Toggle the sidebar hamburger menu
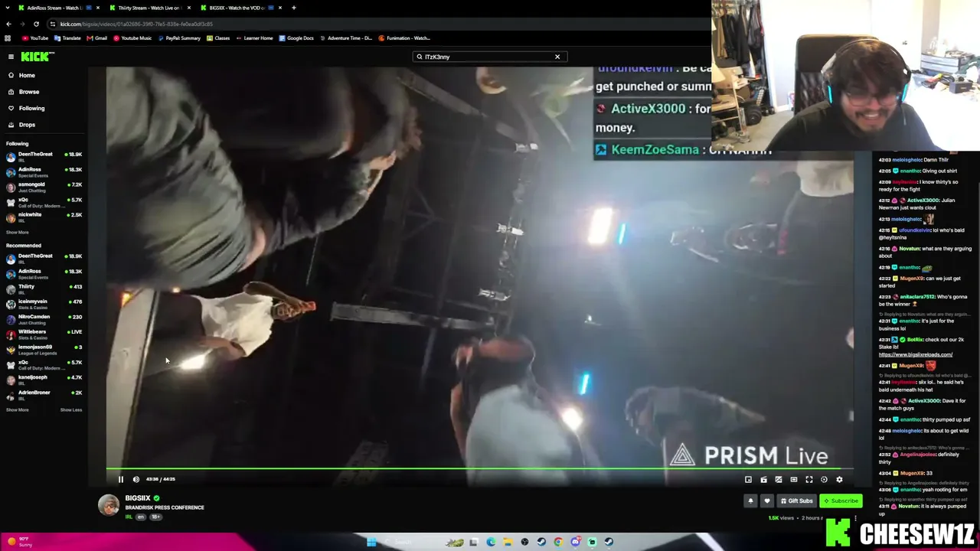 coord(11,57)
